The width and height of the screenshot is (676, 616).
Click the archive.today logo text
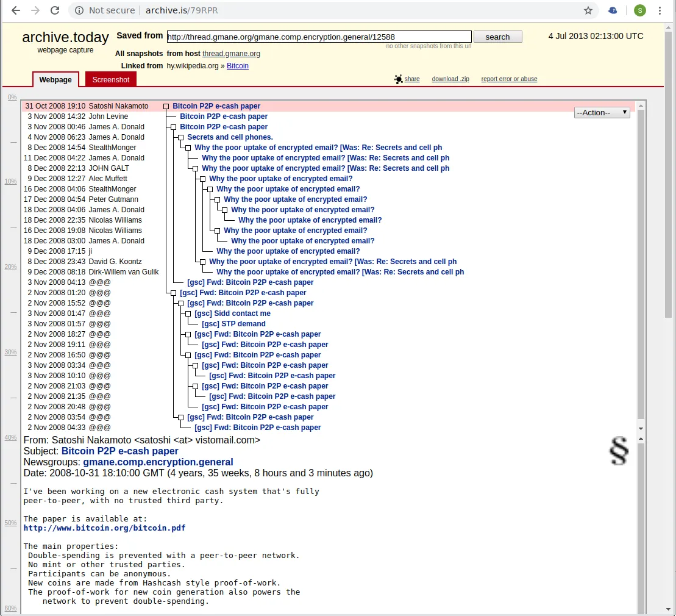[x=66, y=38]
